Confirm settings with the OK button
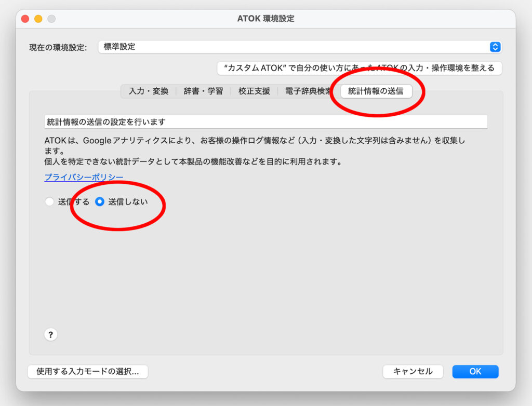532x406 pixels. pos(475,371)
